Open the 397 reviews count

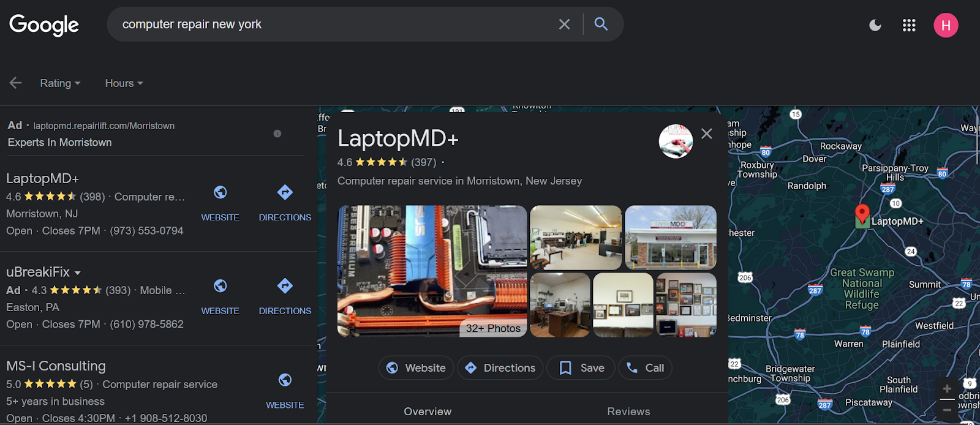(x=423, y=162)
